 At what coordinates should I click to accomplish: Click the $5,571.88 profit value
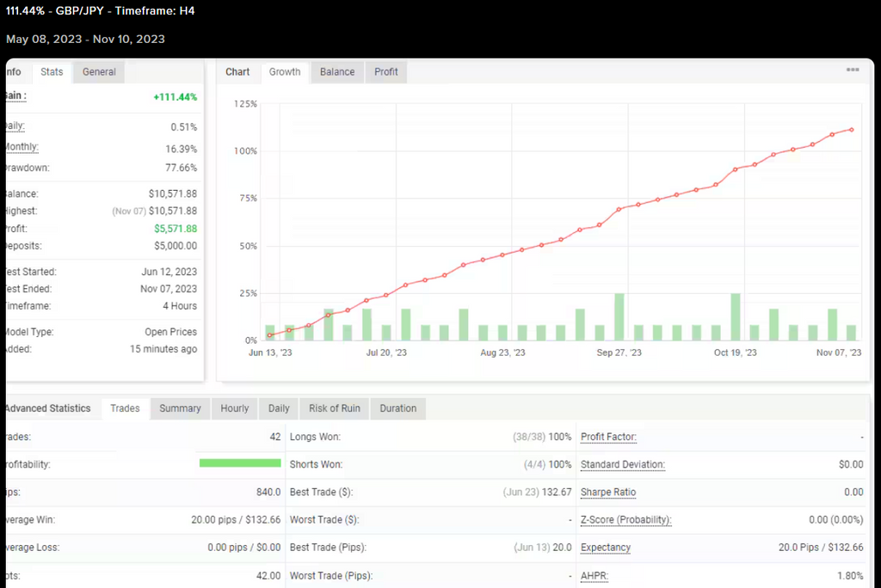(x=176, y=229)
